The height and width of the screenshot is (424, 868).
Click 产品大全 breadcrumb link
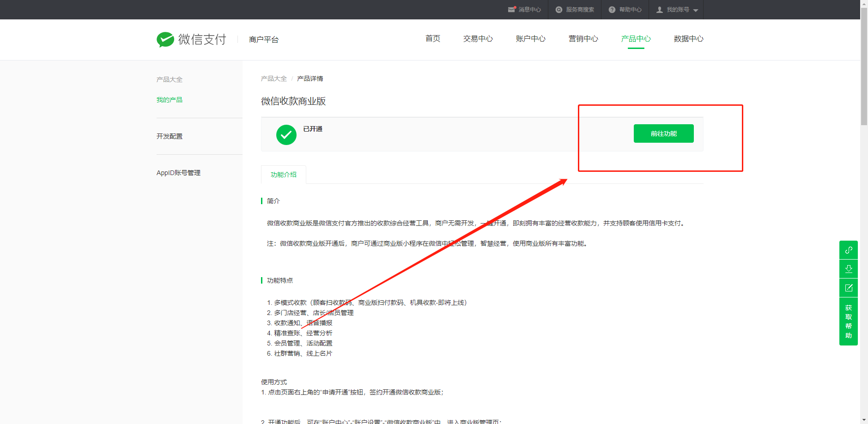273,79
